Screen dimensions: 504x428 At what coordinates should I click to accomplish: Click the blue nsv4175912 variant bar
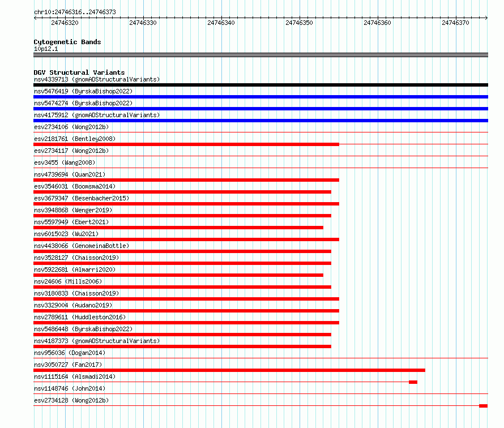(x=260, y=121)
